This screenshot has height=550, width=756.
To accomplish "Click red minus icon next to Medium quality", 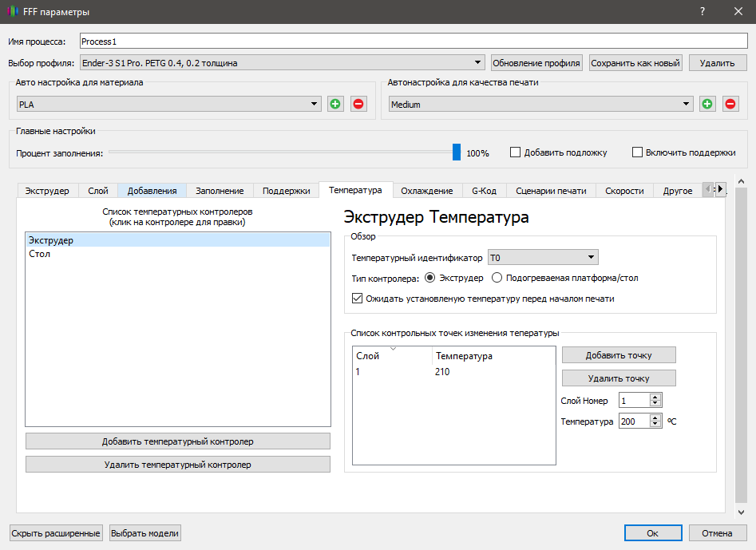I will click(x=730, y=104).
